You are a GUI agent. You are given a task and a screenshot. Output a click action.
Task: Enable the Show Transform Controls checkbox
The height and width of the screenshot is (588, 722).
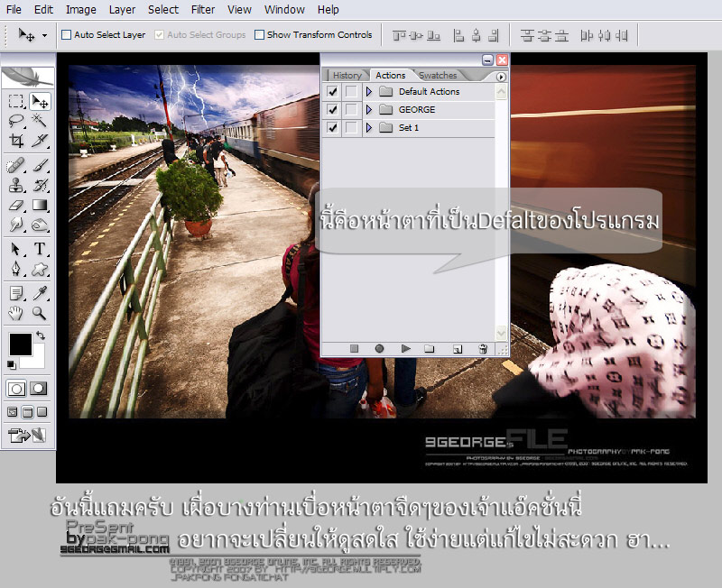[x=259, y=35]
